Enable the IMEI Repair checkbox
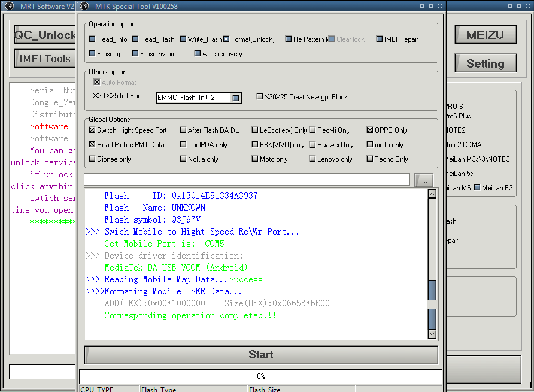Screen dimensions: 534x392 click(x=380, y=39)
